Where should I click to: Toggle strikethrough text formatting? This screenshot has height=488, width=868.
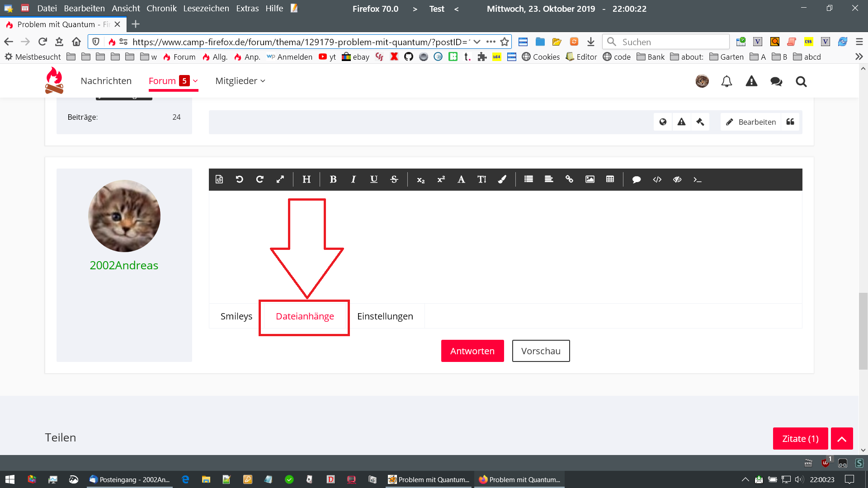394,179
